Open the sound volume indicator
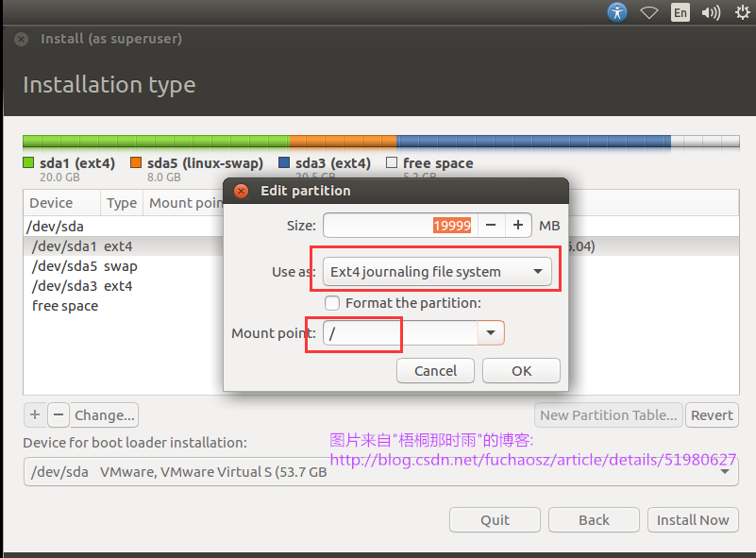The width and height of the screenshot is (756, 558). pyautogui.click(x=712, y=12)
